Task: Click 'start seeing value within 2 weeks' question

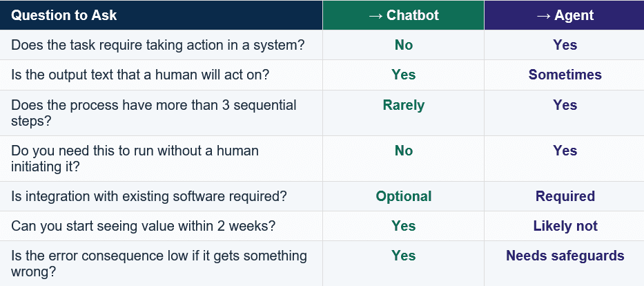Action: (143, 226)
